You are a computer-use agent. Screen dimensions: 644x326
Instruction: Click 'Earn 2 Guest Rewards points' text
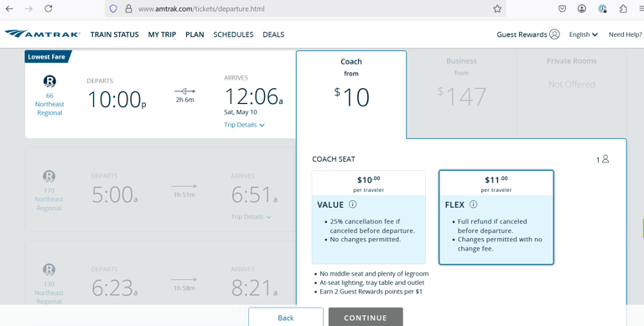tap(371, 292)
